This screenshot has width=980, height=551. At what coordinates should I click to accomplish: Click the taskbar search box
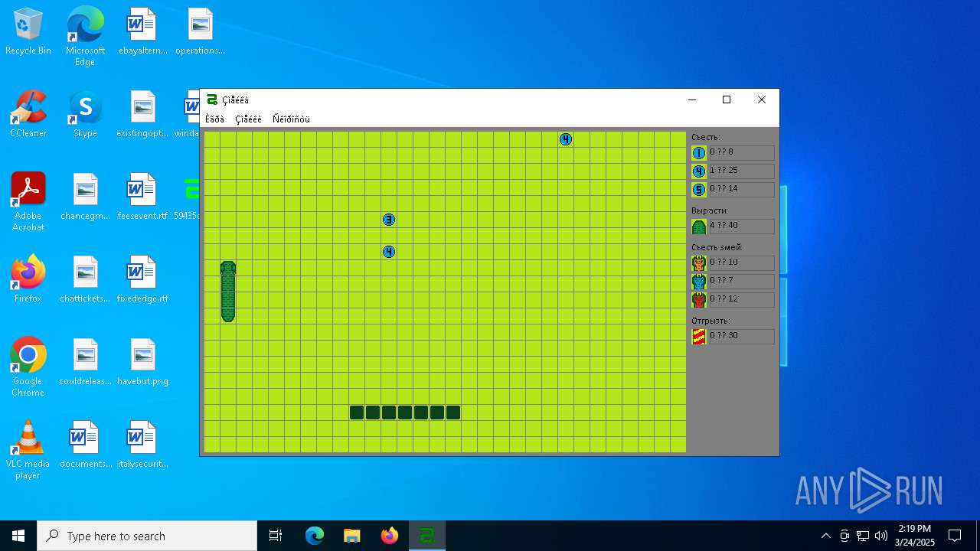(147, 536)
